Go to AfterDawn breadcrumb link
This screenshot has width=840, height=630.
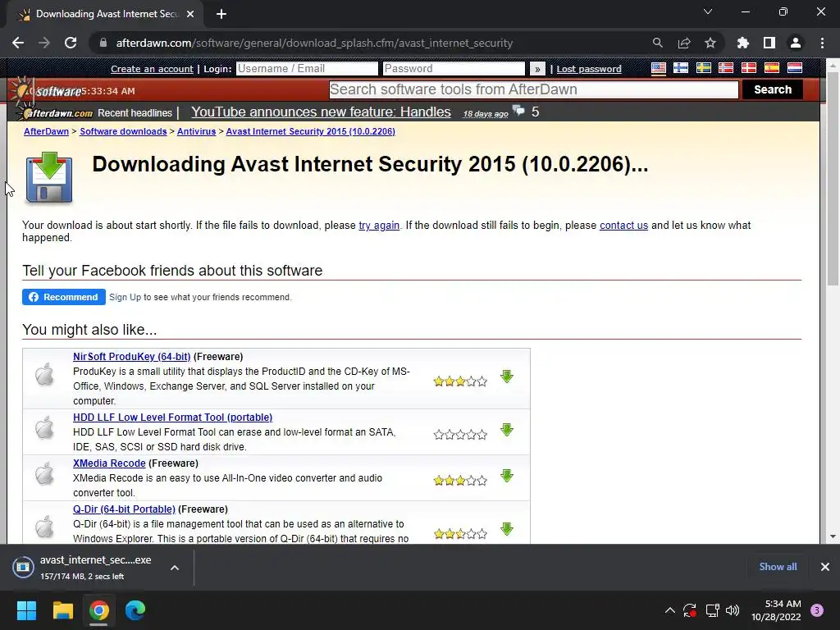[46, 131]
